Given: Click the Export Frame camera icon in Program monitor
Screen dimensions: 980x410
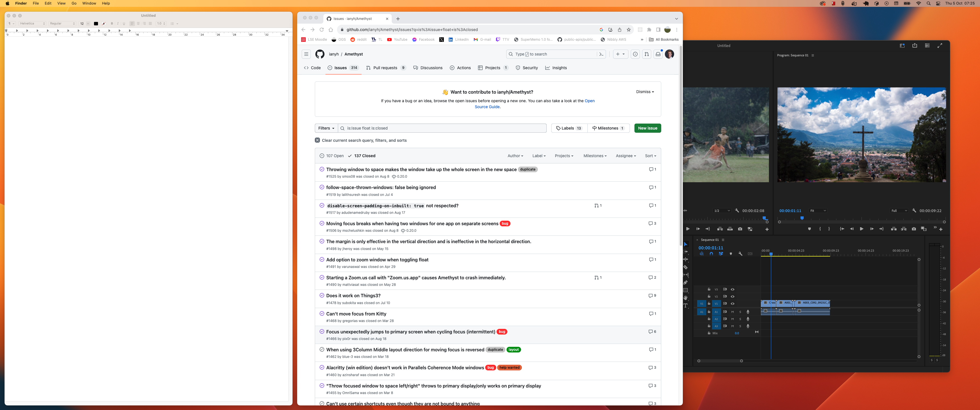Looking at the screenshot, I should click(914, 229).
